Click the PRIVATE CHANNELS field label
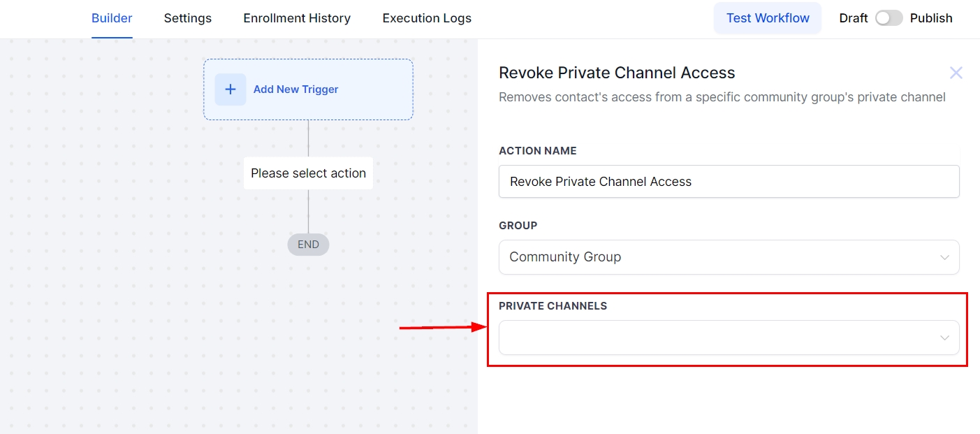The image size is (980, 434). point(553,306)
